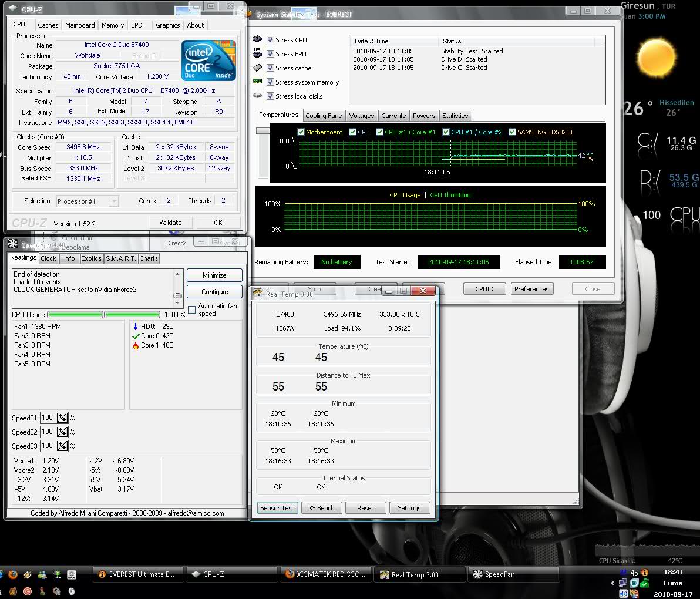
Task: Toggle Stress local disks checkbox
Action: click(x=270, y=96)
